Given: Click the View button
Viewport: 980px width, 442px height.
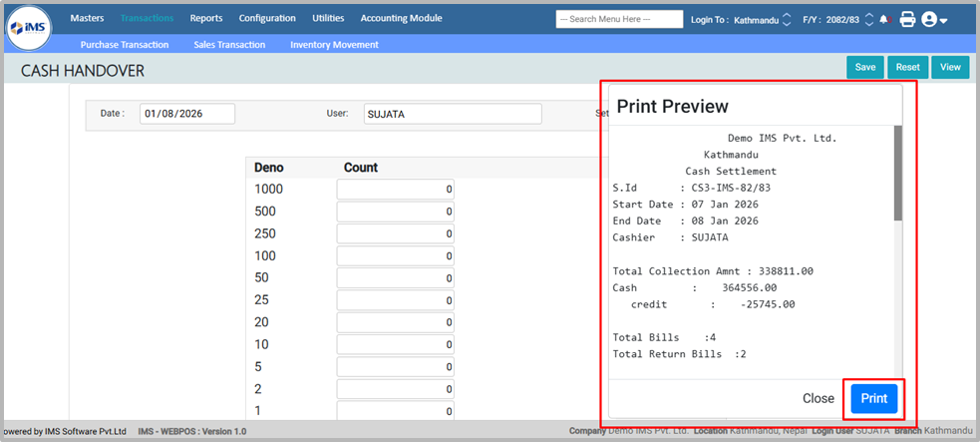Looking at the screenshot, I should pos(950,68).
